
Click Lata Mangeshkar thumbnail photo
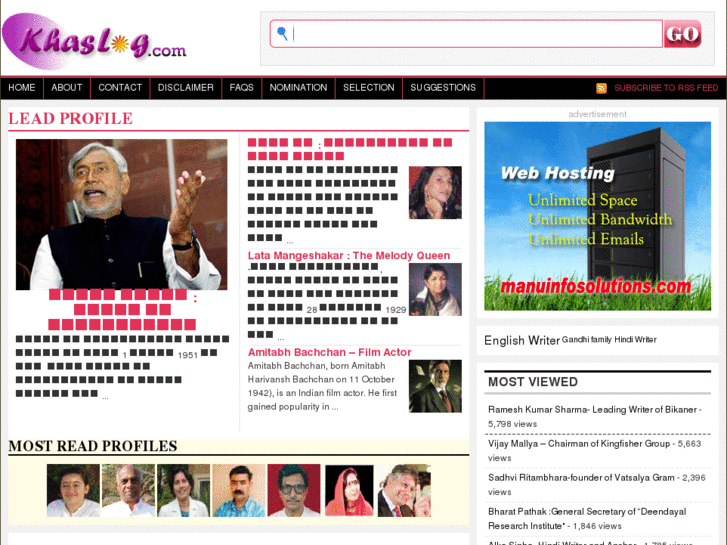tap(435, 289)
